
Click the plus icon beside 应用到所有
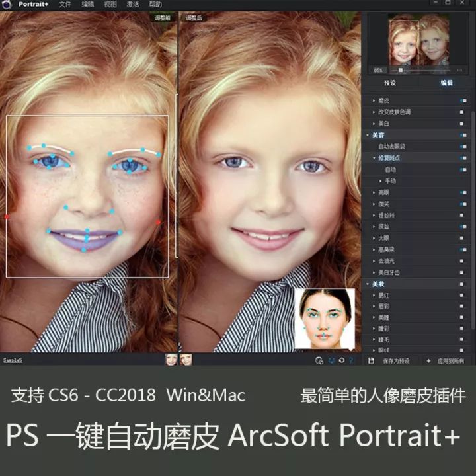pyautogui.click(x=428, y=360)
